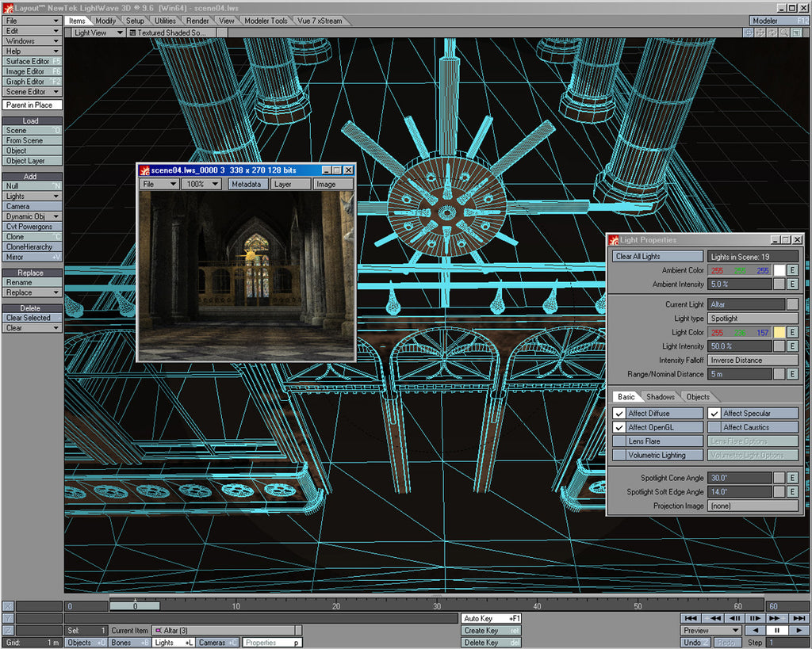This screenshot has width=812, height=649.
Task: Select the rotate view icon in the viewport toolbar
Action: tap(772, 32)
